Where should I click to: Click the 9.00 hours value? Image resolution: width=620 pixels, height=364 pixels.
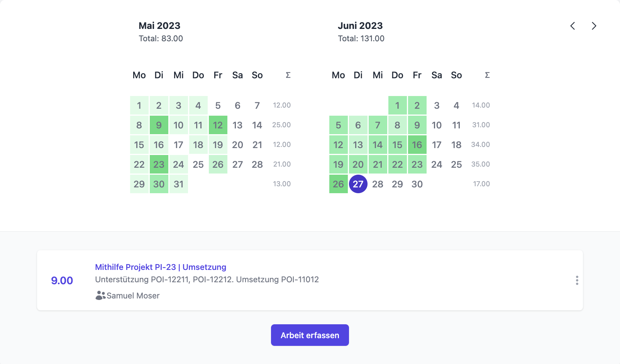click(x=62, y=280)
